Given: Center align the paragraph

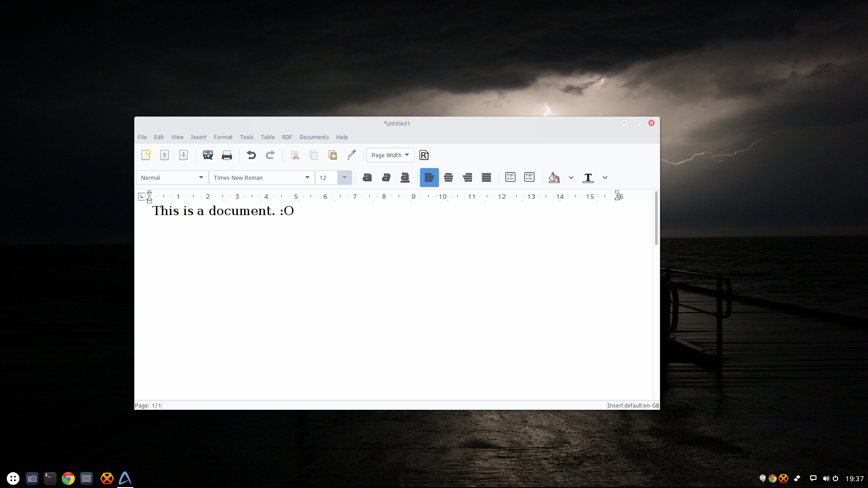Looking at the screenshot, I should tap(448, 178).
